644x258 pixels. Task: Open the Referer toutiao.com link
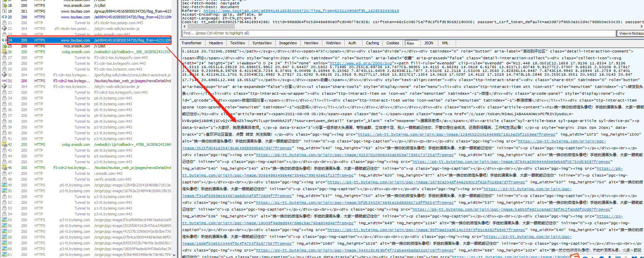301,11
